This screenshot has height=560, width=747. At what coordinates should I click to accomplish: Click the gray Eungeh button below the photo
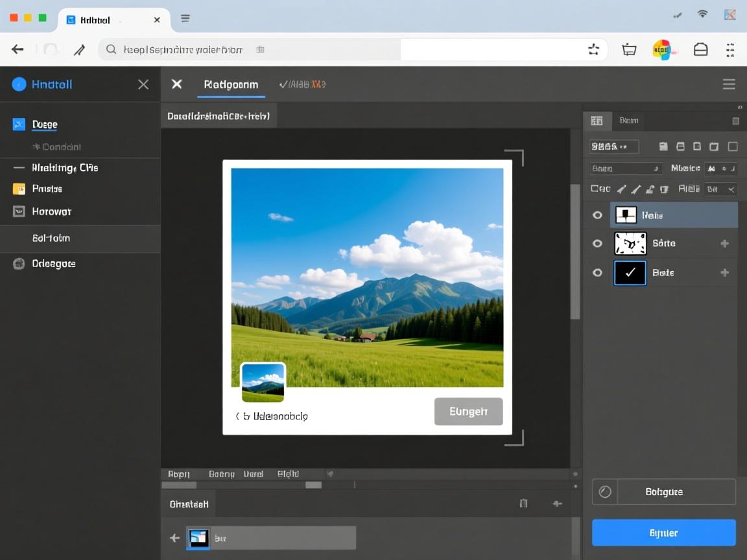pyautogui.click(x=468, y=412)
